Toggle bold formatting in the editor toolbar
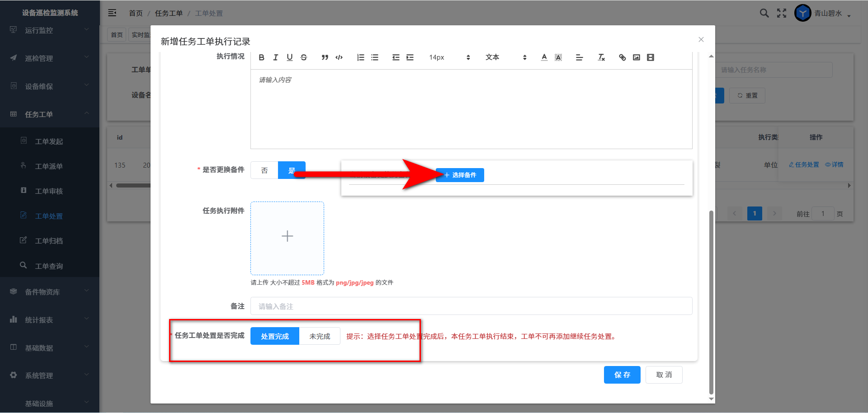868x413 pixels. coord(261,57)
